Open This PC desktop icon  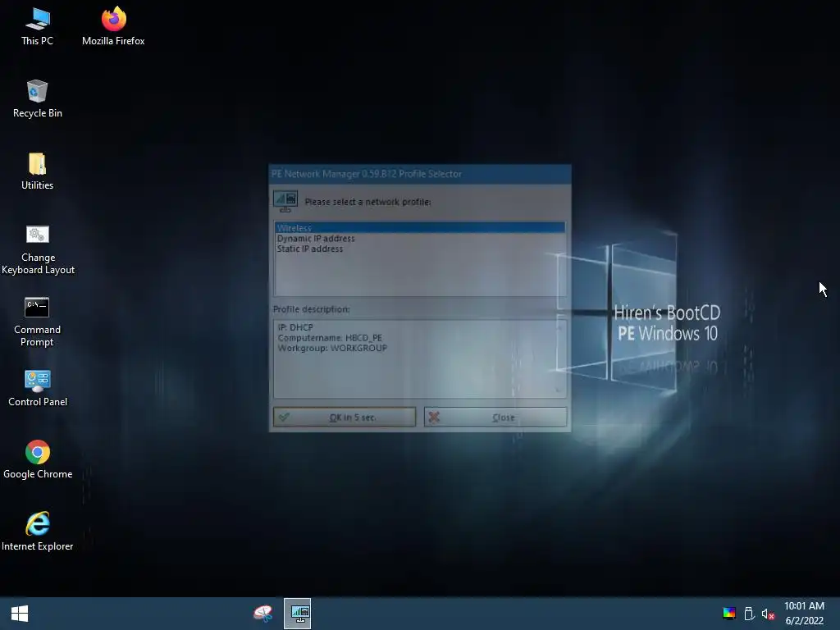click(x=37, y=27)
